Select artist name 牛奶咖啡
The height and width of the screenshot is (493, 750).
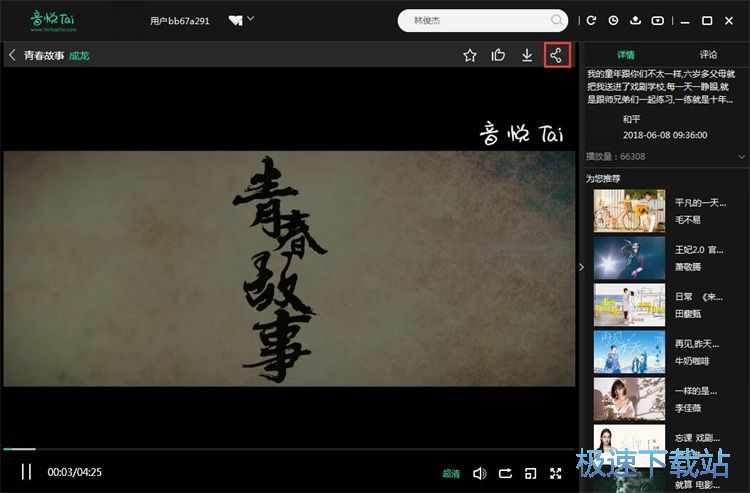(692, 361)
